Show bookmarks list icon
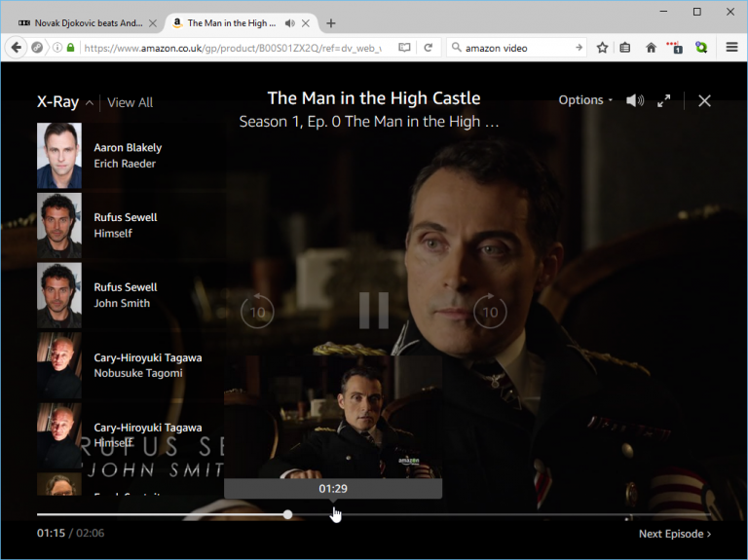Image resolution: width=748 pixels, height=560 pixels. coord(625,47)
